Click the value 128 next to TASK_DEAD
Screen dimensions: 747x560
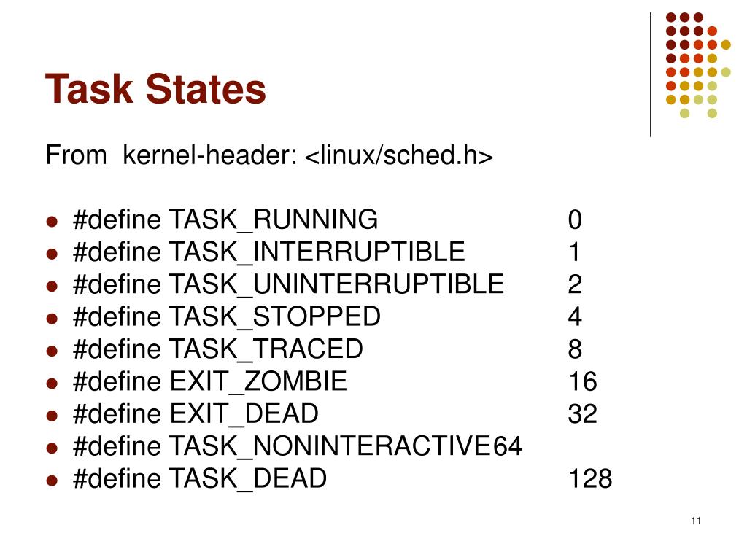coord(590,478)
